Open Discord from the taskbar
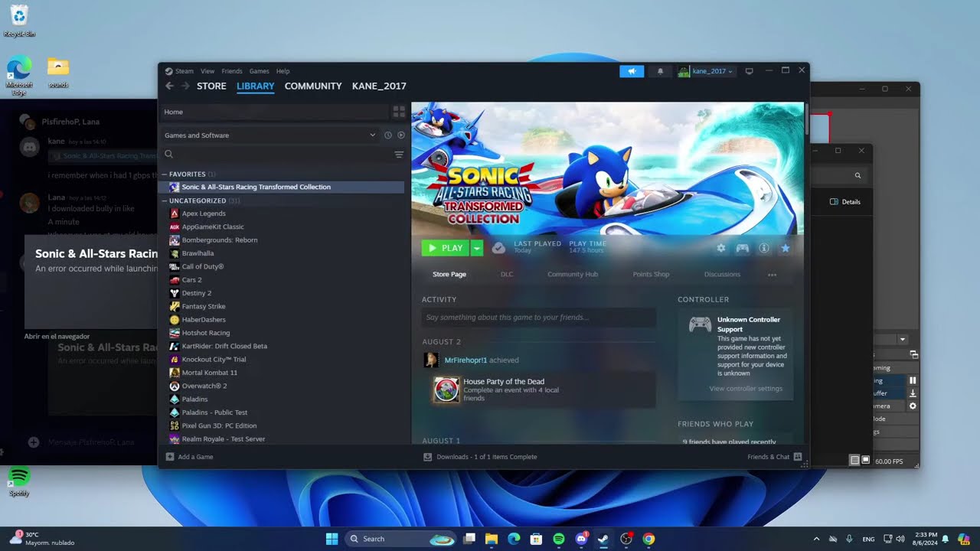The image size is (980, 551). pyautogui.click(x=581, y=539)
